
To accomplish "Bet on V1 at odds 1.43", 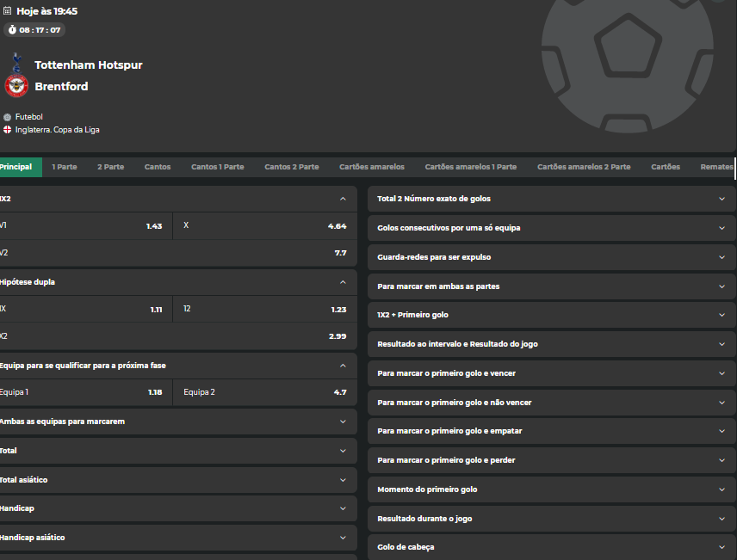I will (85, 226).
